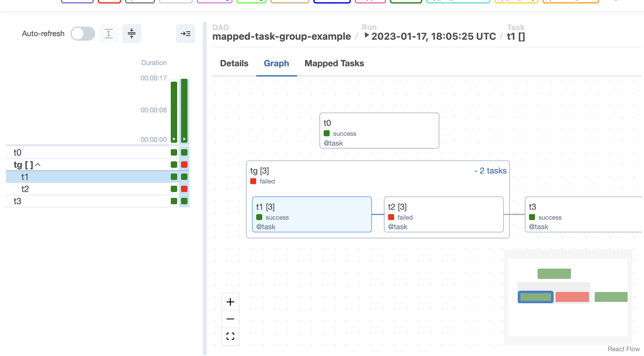Select the red failed t2 status square
Viewport: 644px width, 356px height.
(184, 189)
